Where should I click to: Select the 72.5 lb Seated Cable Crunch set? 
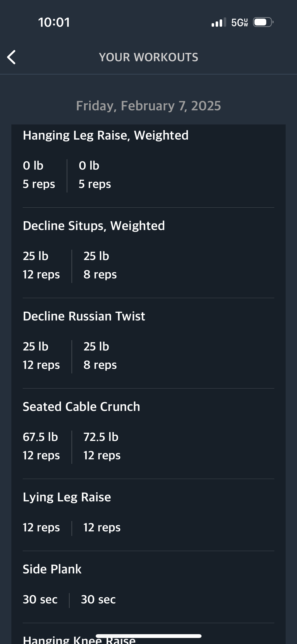point(102,446)
